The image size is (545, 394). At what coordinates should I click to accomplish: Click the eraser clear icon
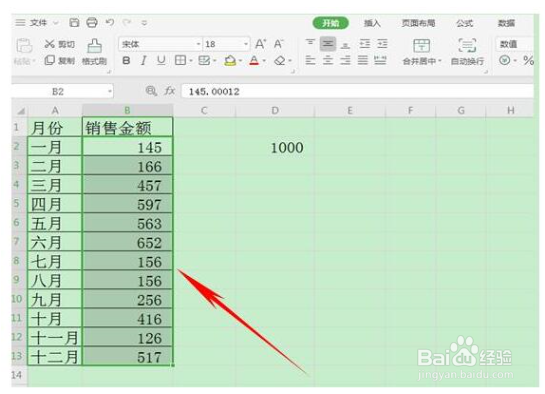coord(280,61)
